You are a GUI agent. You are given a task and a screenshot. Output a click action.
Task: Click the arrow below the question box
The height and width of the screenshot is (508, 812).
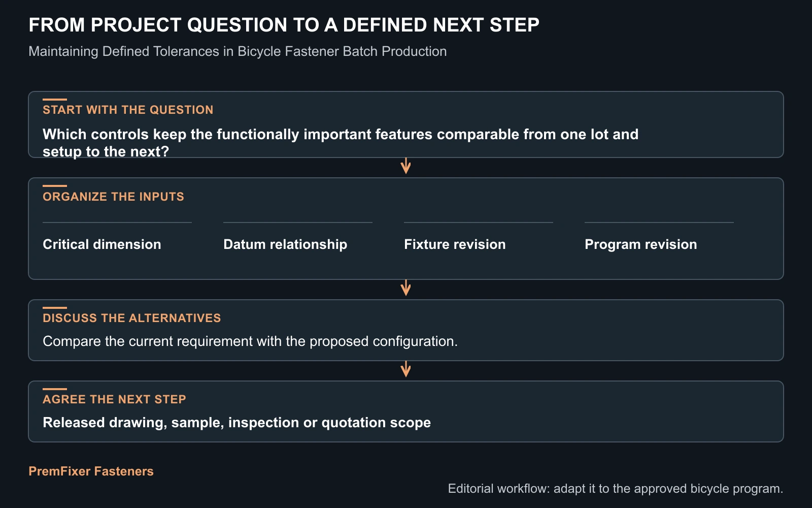tap(405, 166)
